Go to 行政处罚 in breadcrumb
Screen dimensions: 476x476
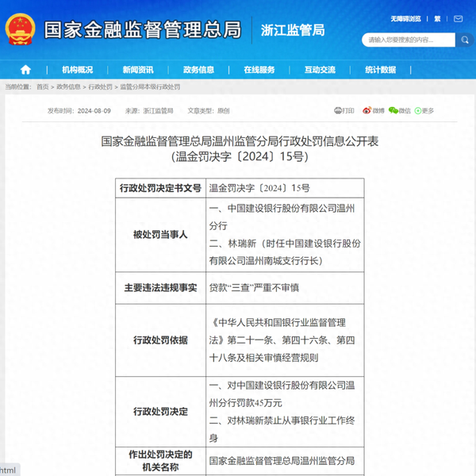[x=100, y=86]
